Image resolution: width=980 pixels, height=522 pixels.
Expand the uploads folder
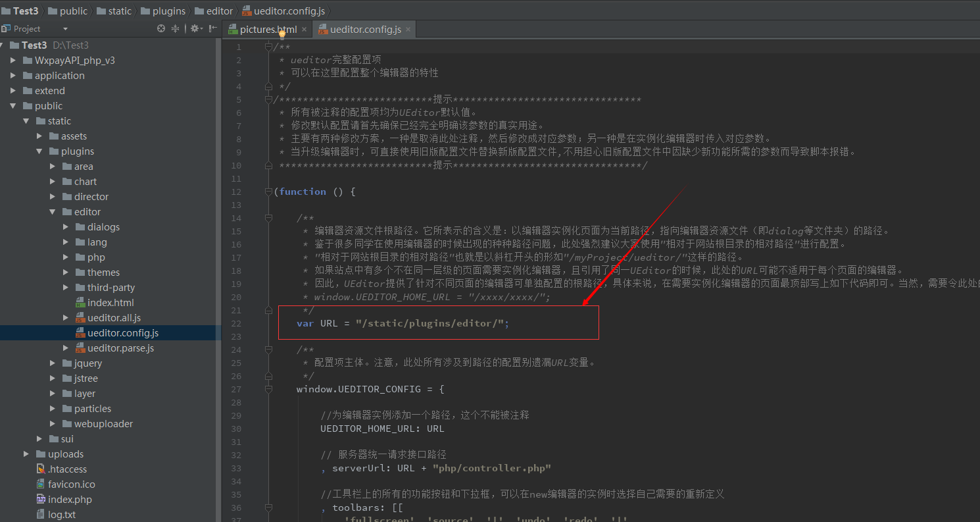tap(26, 454)
